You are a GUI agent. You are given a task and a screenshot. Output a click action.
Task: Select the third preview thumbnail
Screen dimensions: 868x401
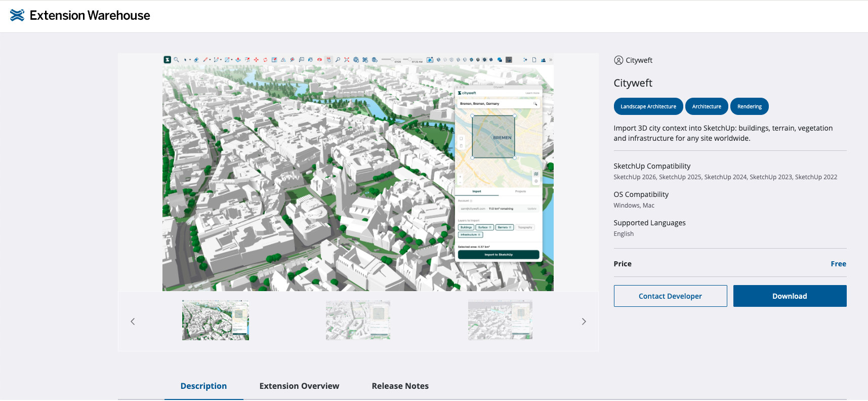[x=500, y=320]
